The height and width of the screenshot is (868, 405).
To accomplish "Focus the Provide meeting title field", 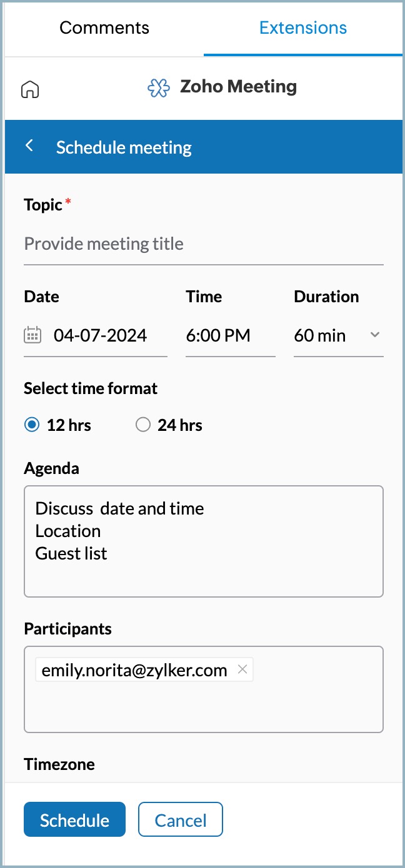I will (203, 244).
